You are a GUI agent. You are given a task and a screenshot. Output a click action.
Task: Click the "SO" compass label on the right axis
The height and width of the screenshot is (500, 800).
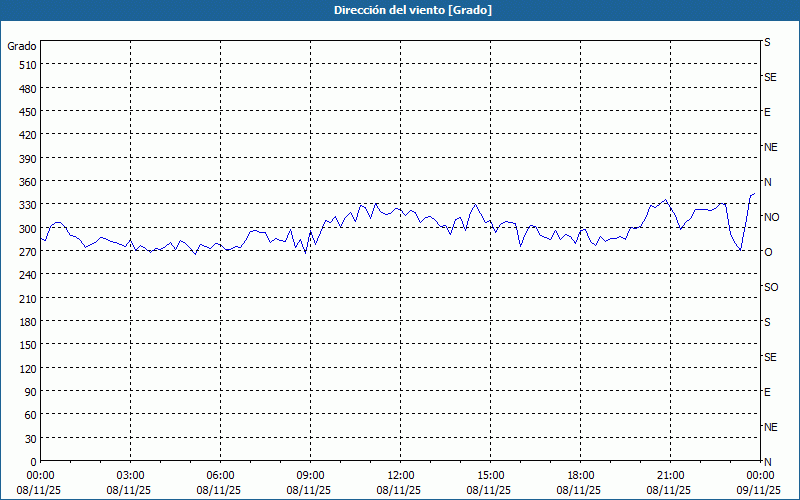pos(771,287)
